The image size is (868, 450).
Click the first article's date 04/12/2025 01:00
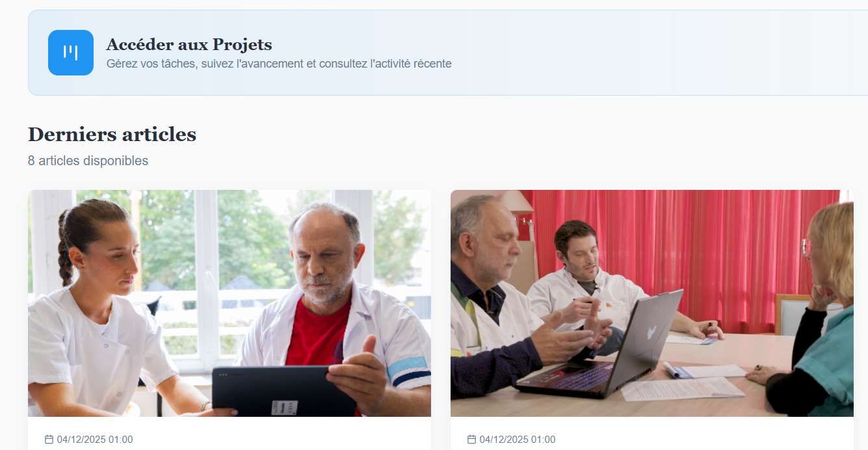click(x=95, y=440)
